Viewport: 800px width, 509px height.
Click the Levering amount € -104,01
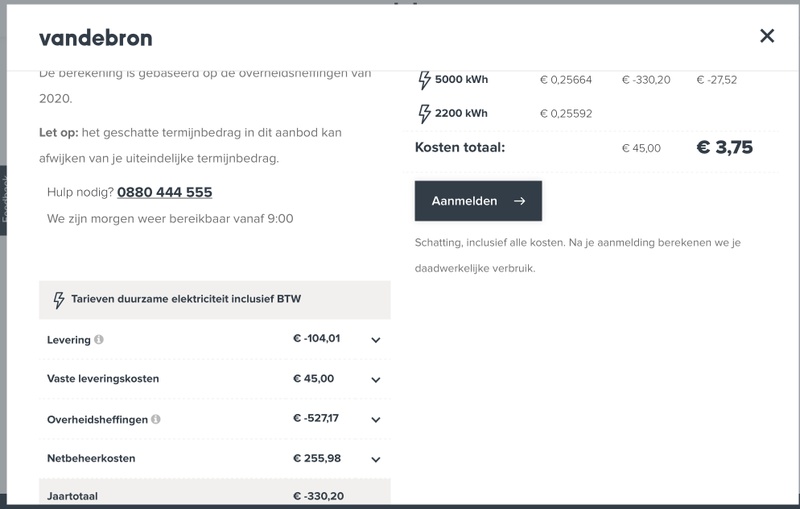[x=316, y=338]
